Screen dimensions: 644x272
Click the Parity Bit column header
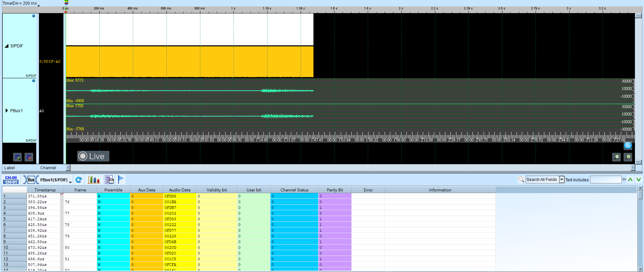[x=335, y=190]
